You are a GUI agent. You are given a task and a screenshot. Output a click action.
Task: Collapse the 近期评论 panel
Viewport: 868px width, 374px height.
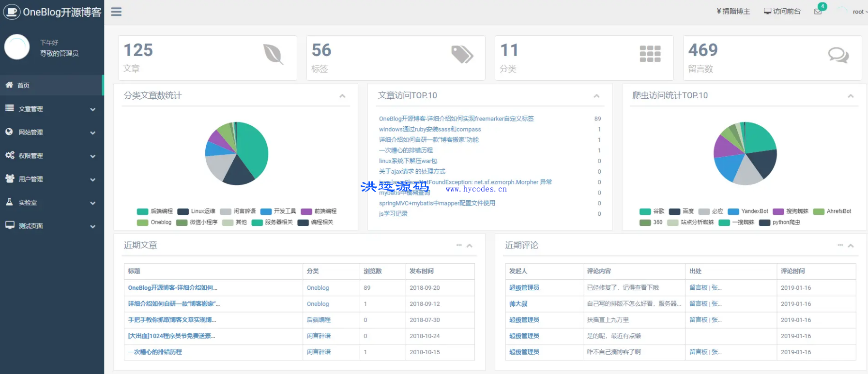point(851,245)
